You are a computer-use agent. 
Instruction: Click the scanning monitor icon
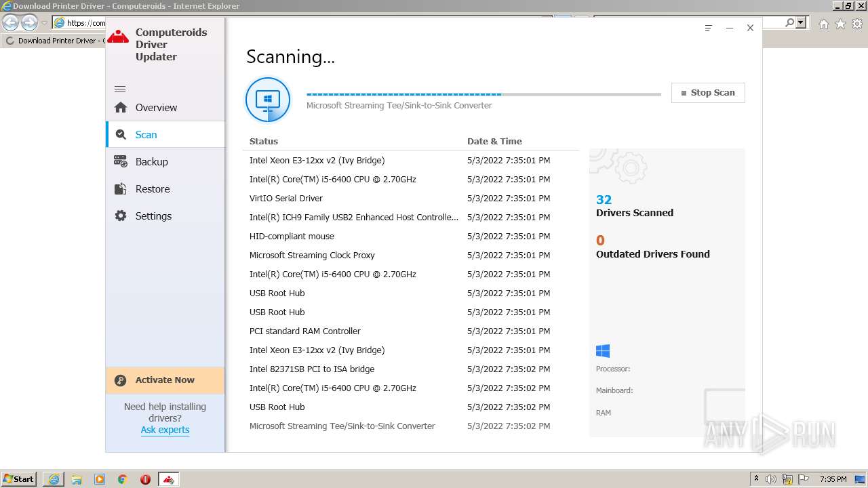pyautogui.click(x=268, y=100)
